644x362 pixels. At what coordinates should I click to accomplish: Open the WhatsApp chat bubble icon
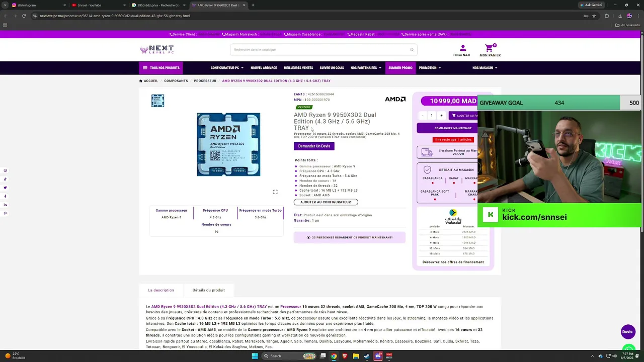pos(628,348)
